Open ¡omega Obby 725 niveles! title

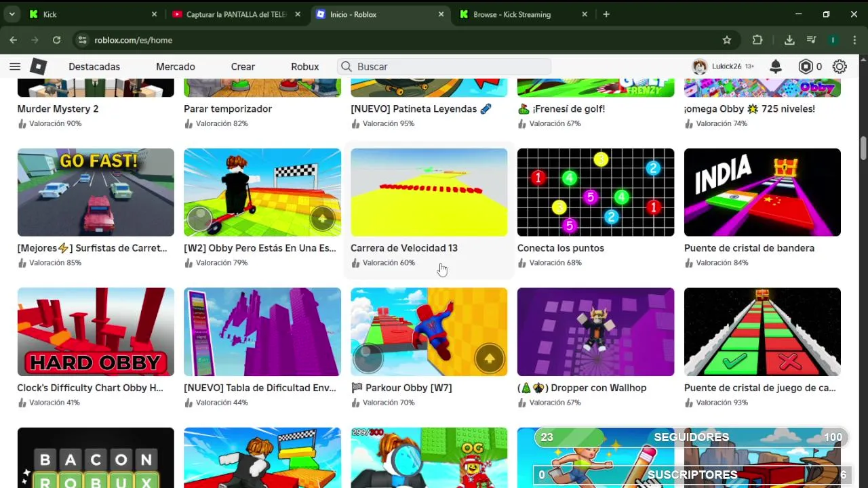click(x=749, y=108)
